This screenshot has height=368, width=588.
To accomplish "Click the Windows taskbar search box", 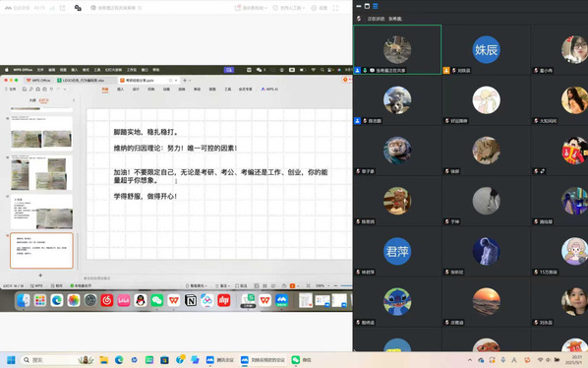I will (58, 360).
